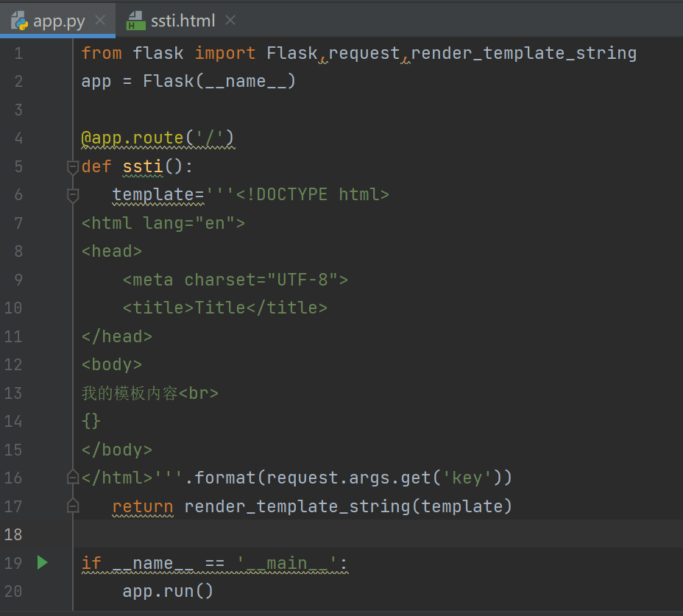Screen dimensions: 683x616
Task: Close the ssti.html tab
Action: pyautogui.click(x=230, y=20)
